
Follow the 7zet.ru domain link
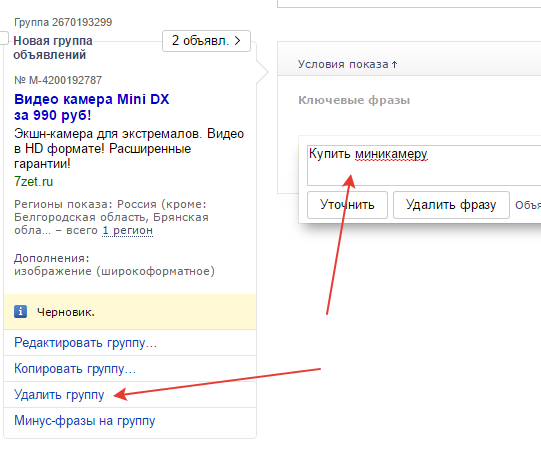33,181
